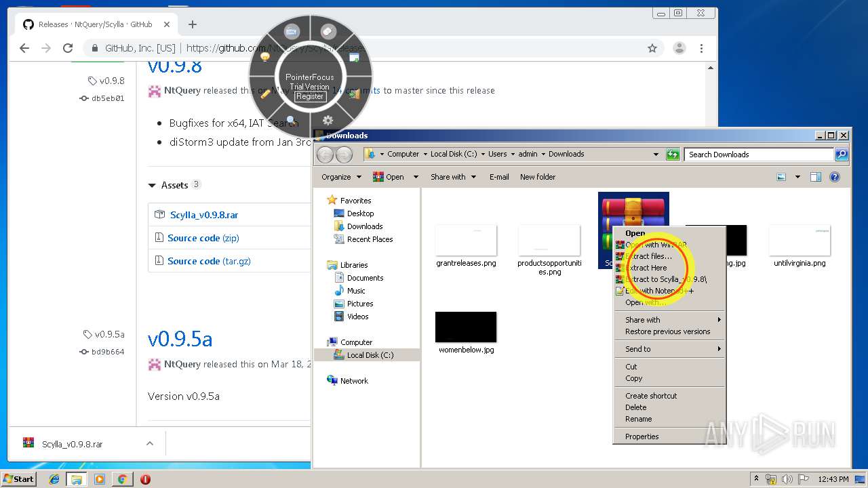
Task: Click the Explorer help icon
Action: 835,177
